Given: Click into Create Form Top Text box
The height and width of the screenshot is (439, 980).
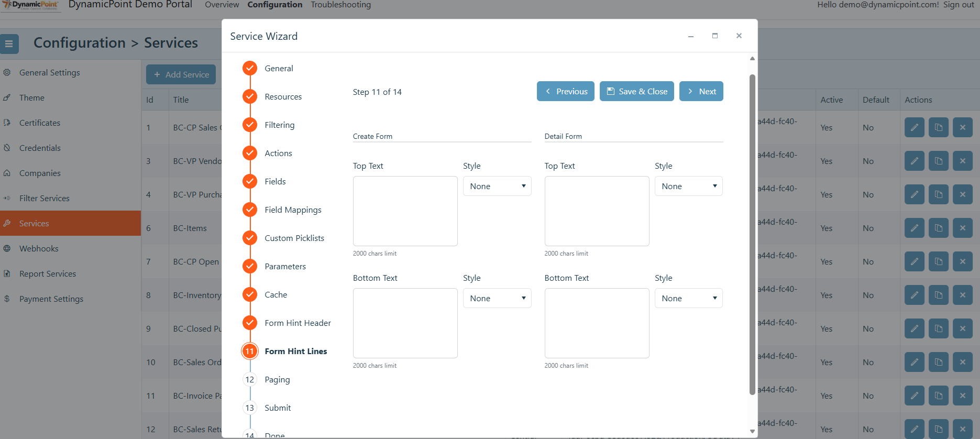Looking at the screenshot, I should (x=405, y=211).
